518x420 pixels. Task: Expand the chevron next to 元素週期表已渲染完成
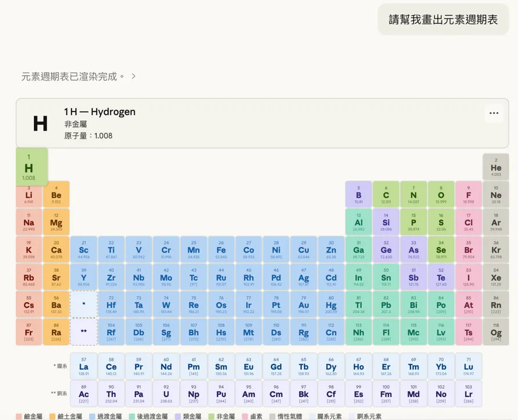point(133,75)
